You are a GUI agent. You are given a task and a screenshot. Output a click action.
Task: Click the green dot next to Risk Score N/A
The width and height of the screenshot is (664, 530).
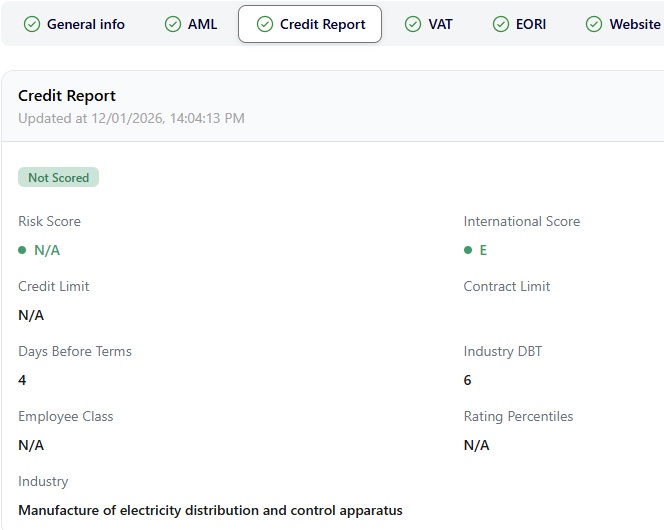(23, 250)
